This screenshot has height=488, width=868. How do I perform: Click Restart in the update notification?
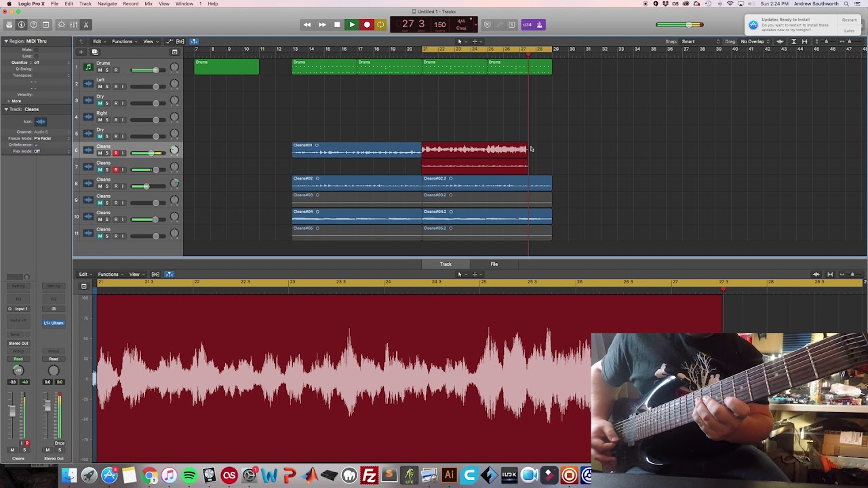[x=850, y=20]
